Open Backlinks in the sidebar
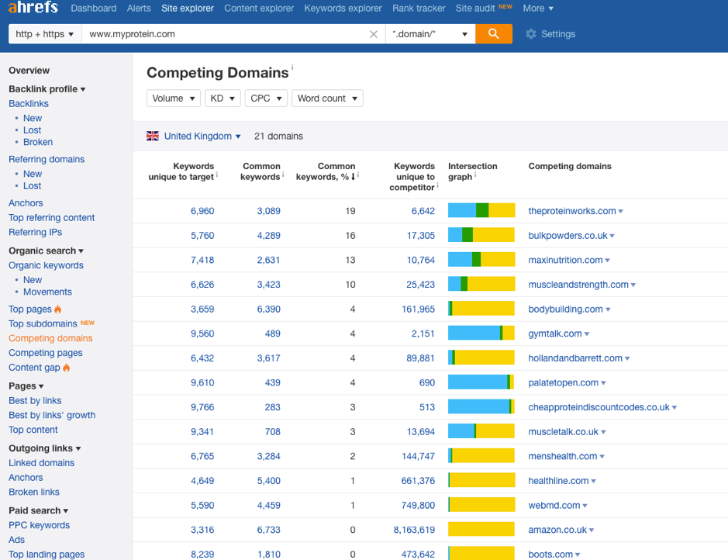Image resolution: width=728 pixels, height=560 pixels. click(29, 104)
